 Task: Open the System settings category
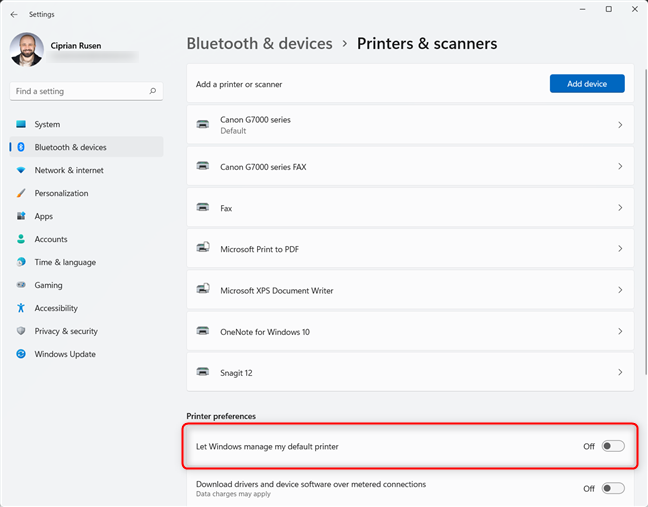click(86, 124)
